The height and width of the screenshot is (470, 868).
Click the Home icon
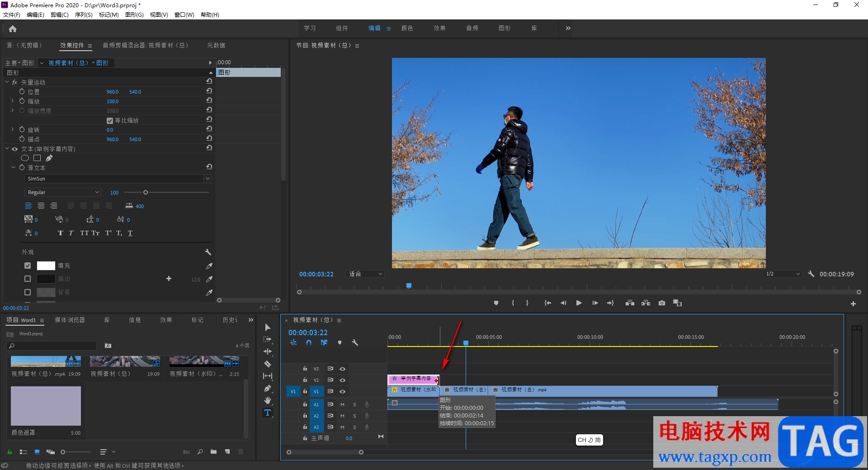pyautogui.click(x=13, y=29)
